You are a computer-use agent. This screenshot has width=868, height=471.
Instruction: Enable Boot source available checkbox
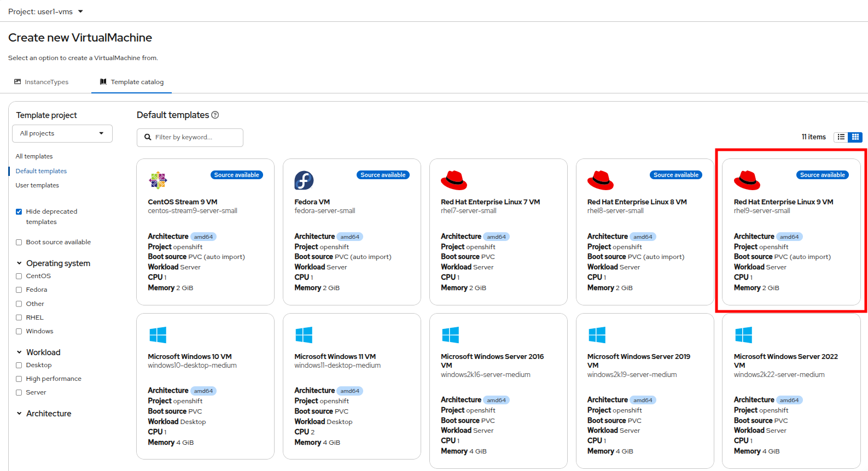(x=19, y=243)
